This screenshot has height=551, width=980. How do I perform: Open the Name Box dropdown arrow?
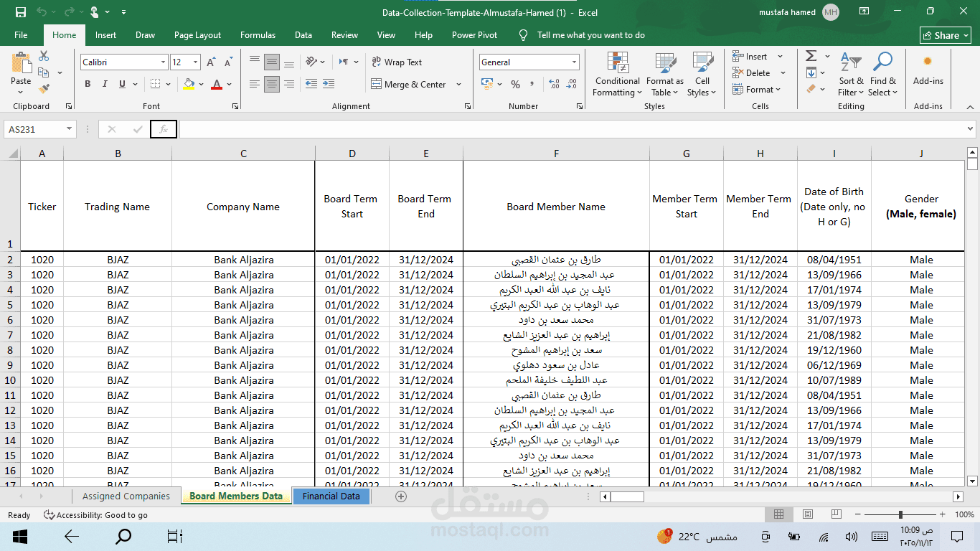69,129
